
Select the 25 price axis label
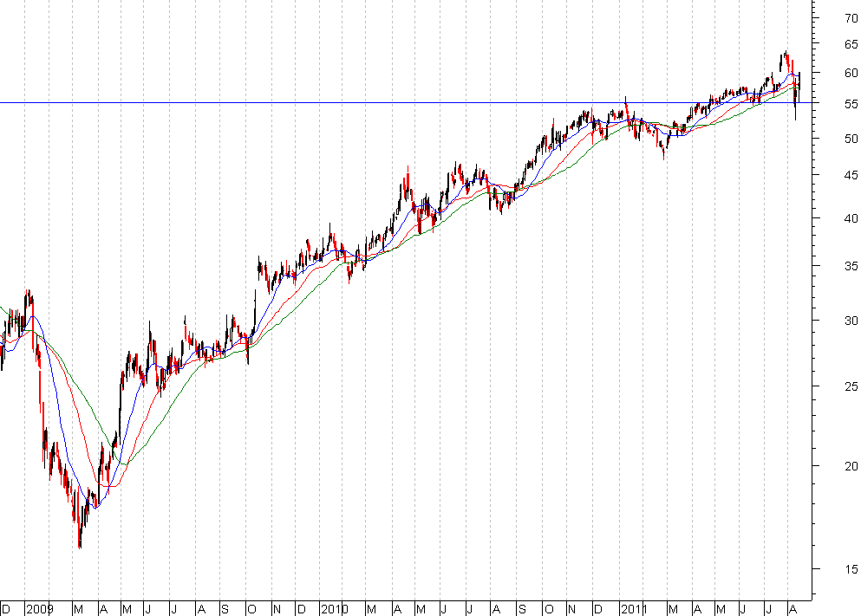coord(851,386)
